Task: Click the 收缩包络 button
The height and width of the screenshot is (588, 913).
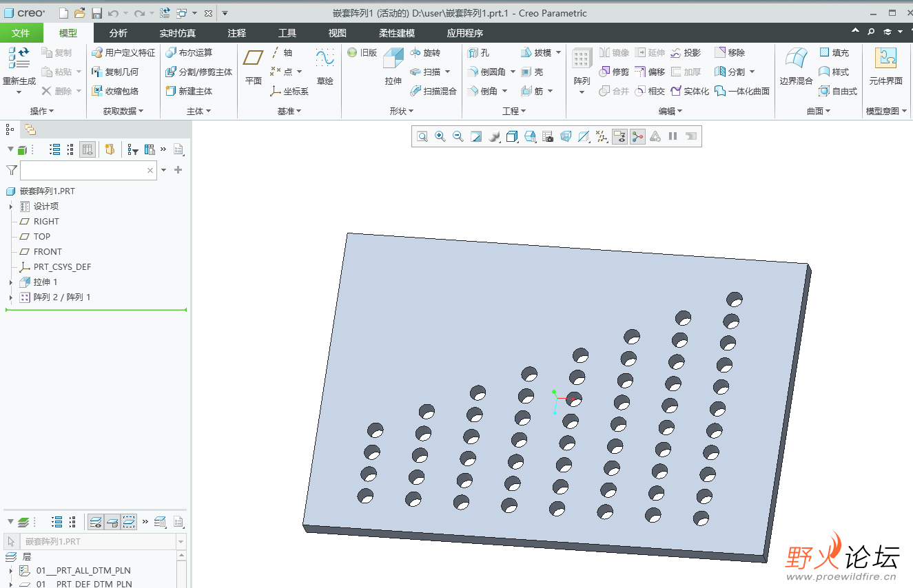Action: [x=115, y=91]
